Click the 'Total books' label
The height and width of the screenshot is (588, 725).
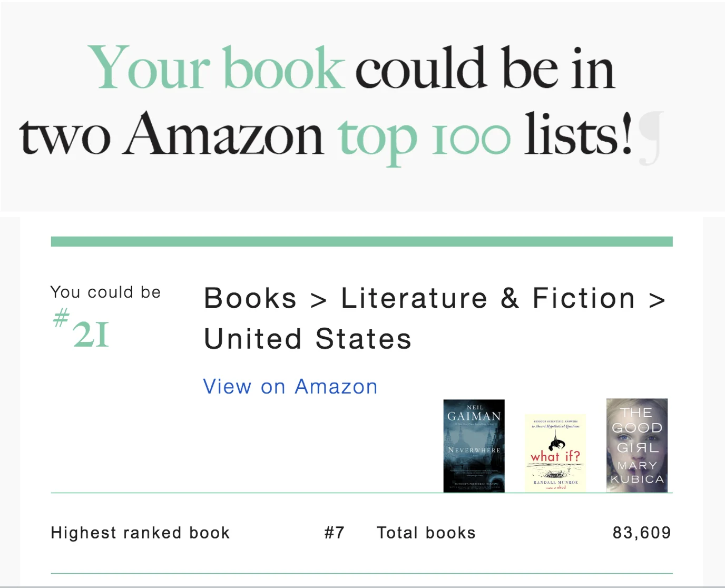(426, 533)
